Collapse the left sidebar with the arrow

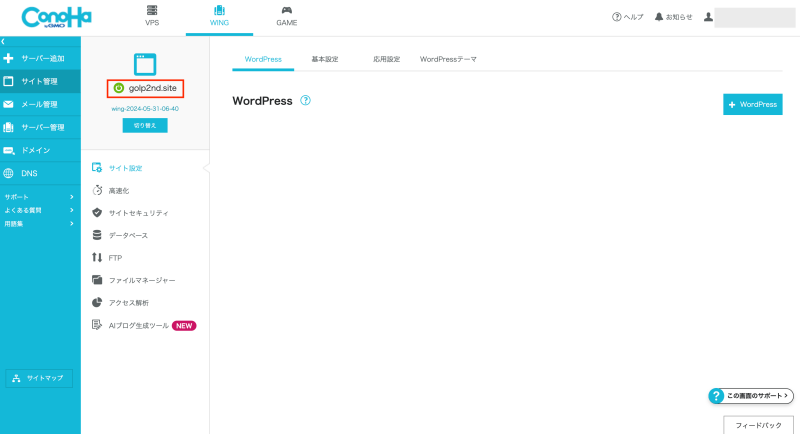coord(4,41)
